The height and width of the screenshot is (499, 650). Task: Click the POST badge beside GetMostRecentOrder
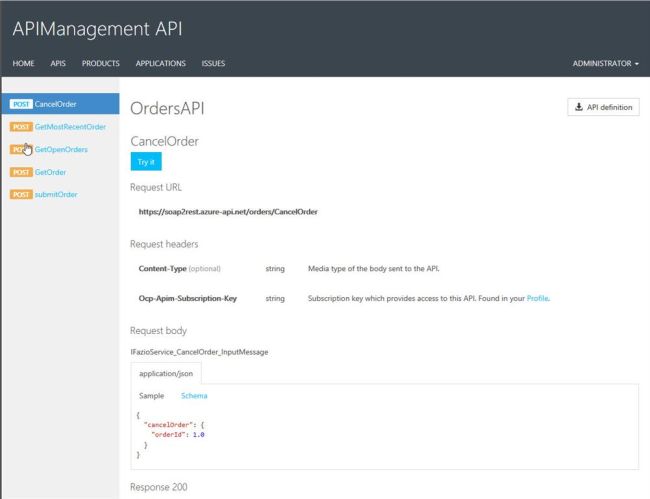[x=20, y=127]
